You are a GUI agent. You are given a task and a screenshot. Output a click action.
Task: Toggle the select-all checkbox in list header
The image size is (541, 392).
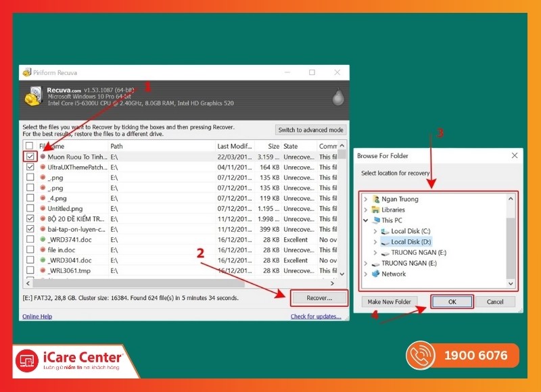30,146
